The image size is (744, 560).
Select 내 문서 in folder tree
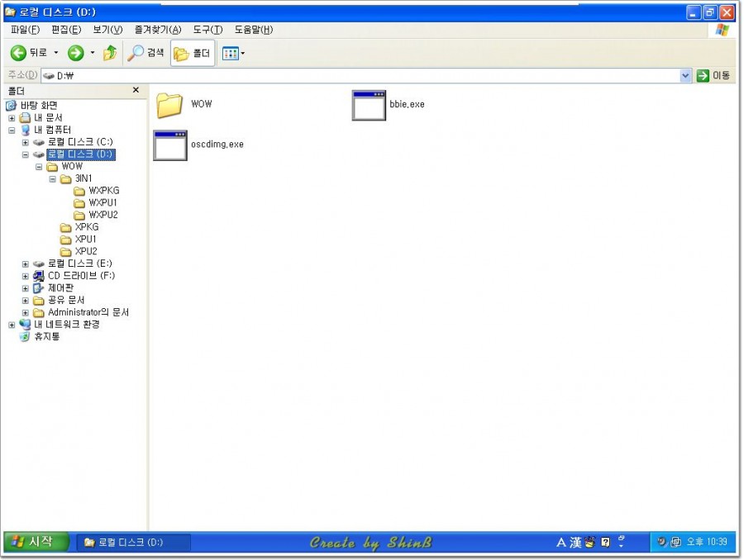[x=48, y=117]
